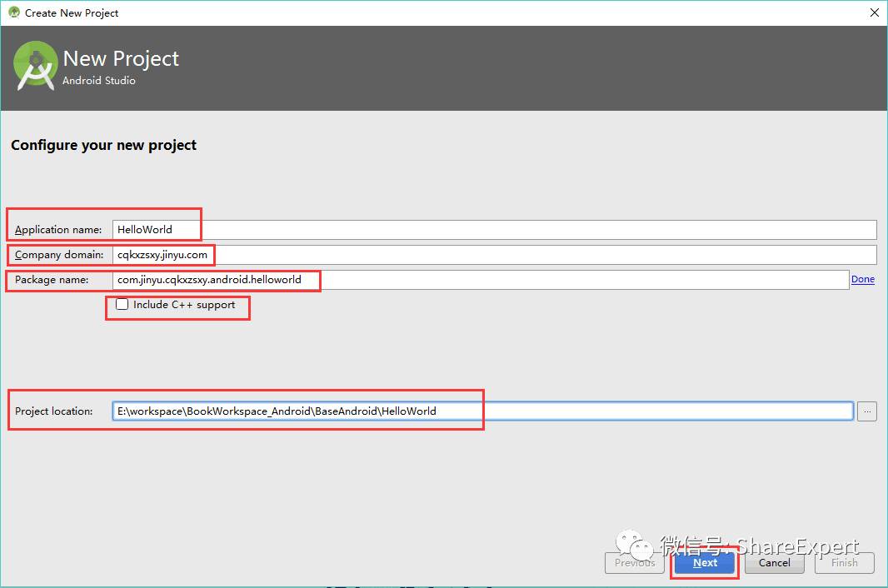Screen dimensions: 888x588
Task: Click the Finish button
Action: pos(845,562)
